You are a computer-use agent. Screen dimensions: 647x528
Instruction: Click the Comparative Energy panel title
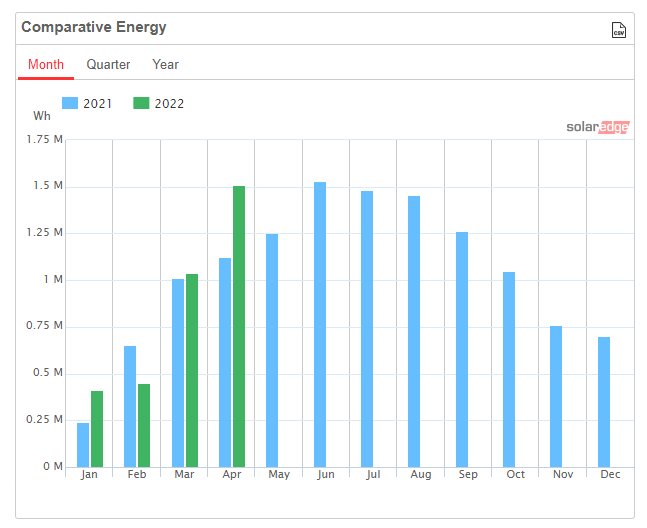click(94, 27)
